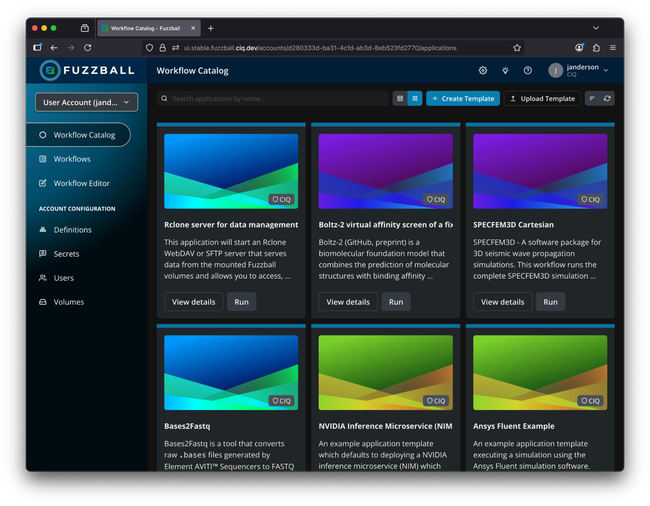Go back using browser back arrow
Viewport: 650px width, 506px height.
[54, 48]
